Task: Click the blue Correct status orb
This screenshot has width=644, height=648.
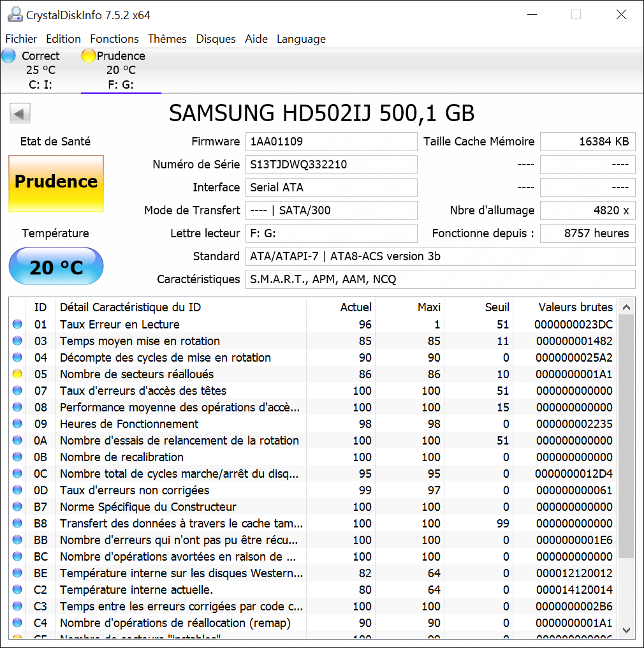Action: tap(9, 55)
